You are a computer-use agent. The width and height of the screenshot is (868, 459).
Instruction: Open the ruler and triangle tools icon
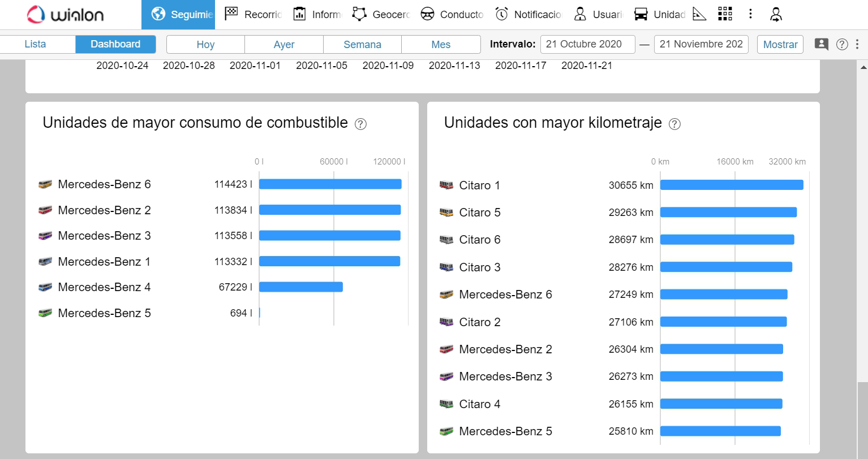coord(699,14)
